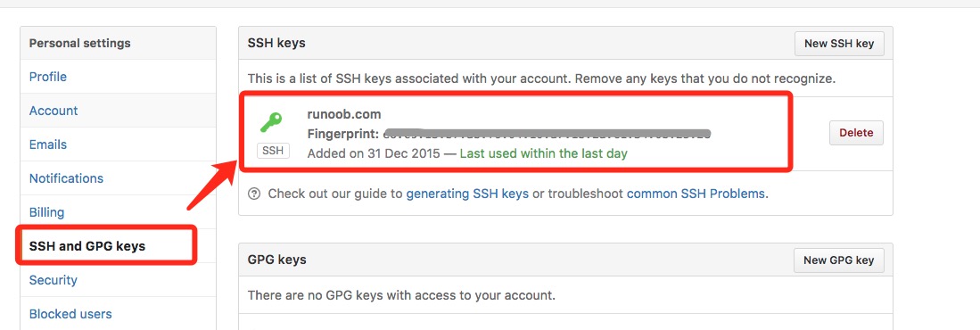Open Security settings
Screen dimensions: 980x330
click(x=54, y=280)
